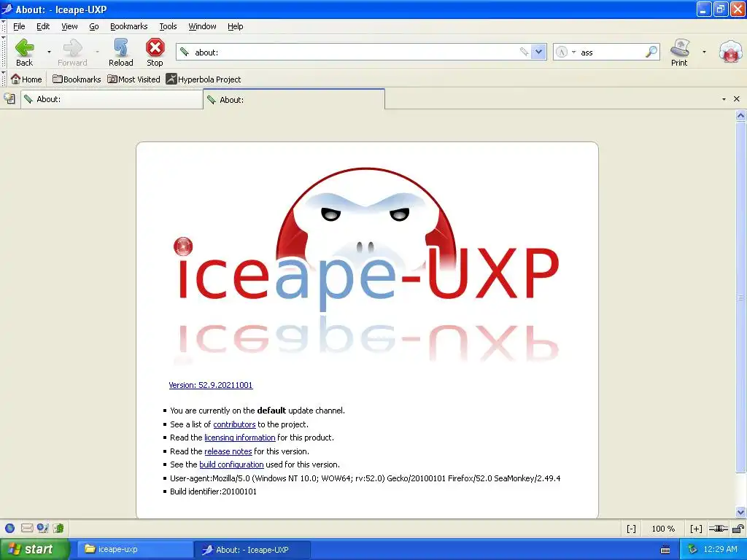Reload the page with the Reload icon
This screenshot has width=747, height=560.
pos(120,52)
